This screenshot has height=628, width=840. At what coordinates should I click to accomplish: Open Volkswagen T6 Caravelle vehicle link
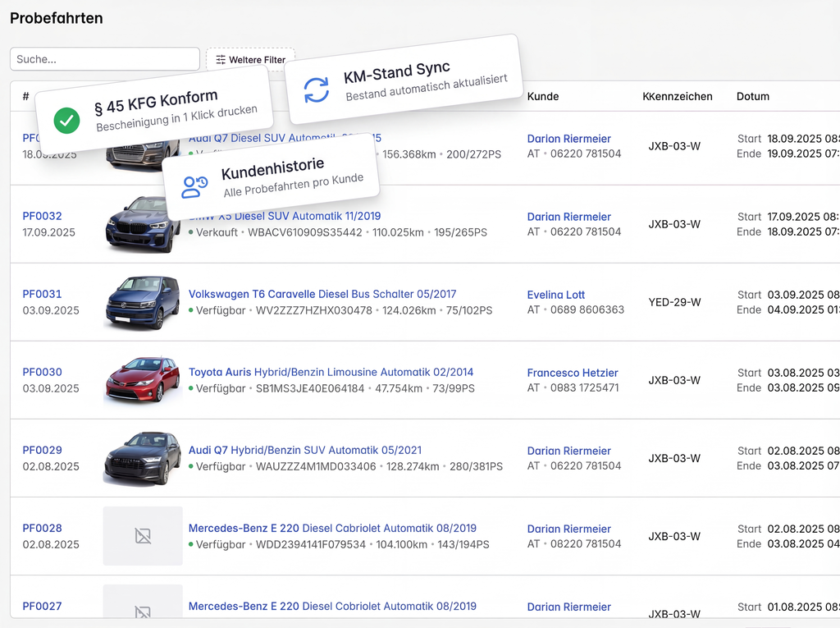tap(322, 294)
